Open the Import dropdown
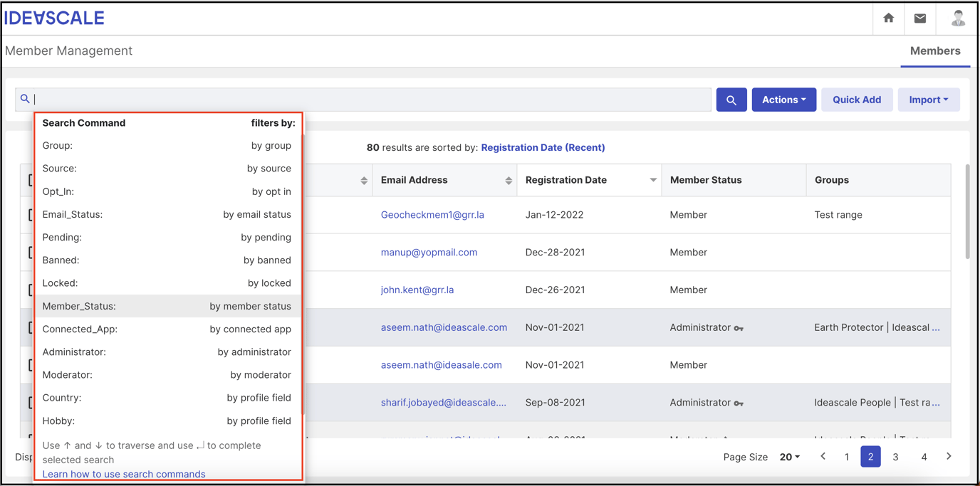Viewport: 980px width, 486px height. pos(929,100)
